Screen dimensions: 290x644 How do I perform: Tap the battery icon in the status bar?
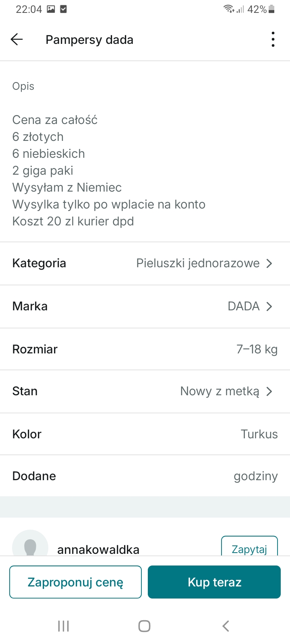pos(272,9)
